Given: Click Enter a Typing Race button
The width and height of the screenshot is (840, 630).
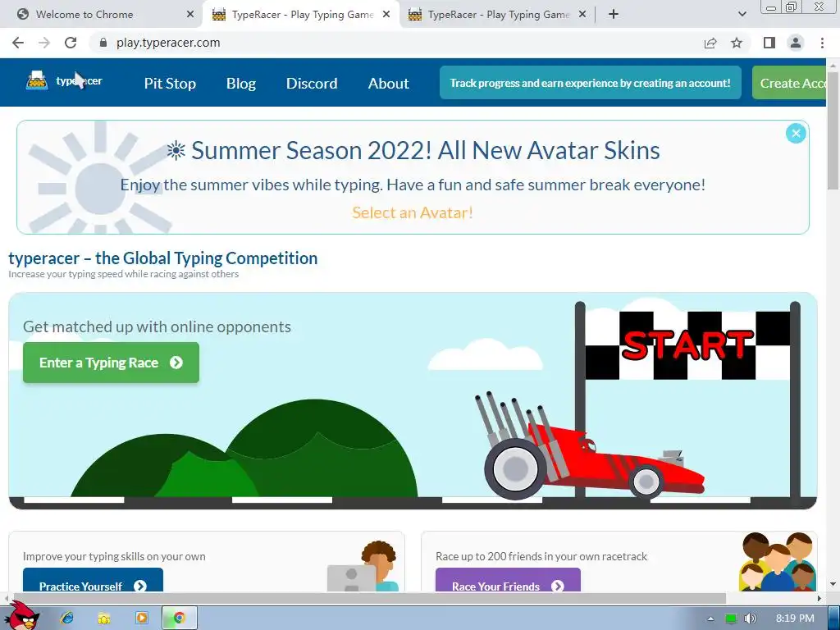Looking at the screenshot, I should click(x=111, y=363).
